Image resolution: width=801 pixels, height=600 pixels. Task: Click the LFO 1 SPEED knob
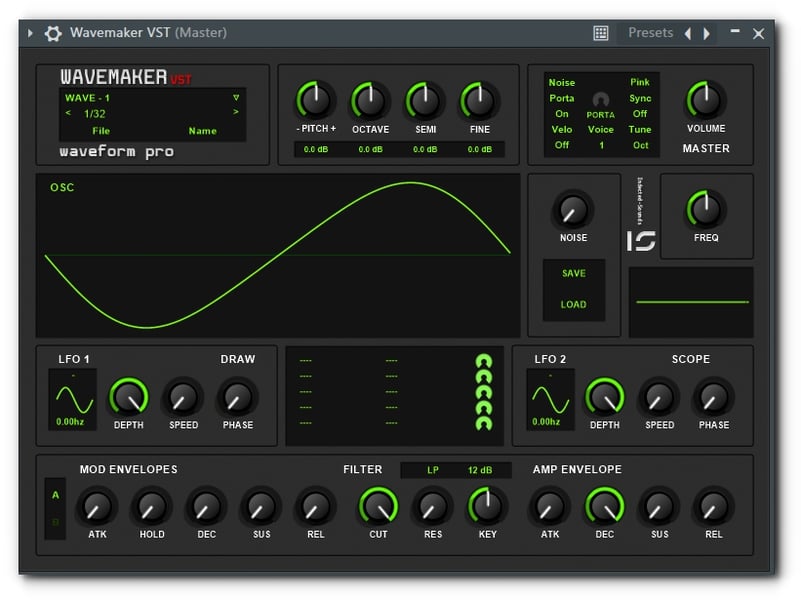click(183, 398)
